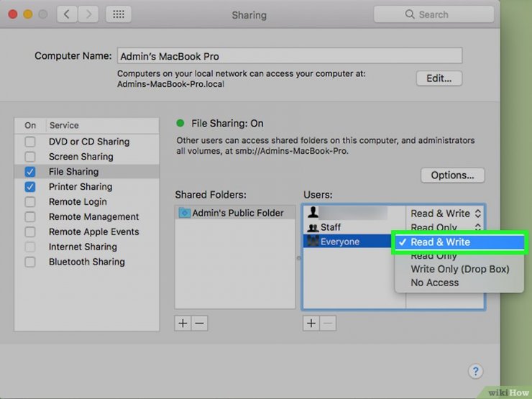This screenshot has width=532, height=399.
Task: Select the Everyone user row
Action: [x=347, y=242]
